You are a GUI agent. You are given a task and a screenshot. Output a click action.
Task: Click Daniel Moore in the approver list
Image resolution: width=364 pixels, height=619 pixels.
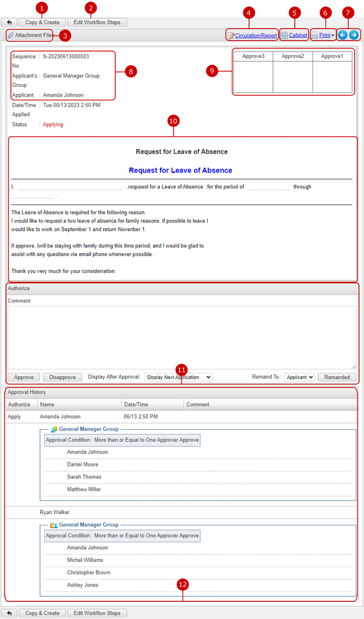(83, 464)
